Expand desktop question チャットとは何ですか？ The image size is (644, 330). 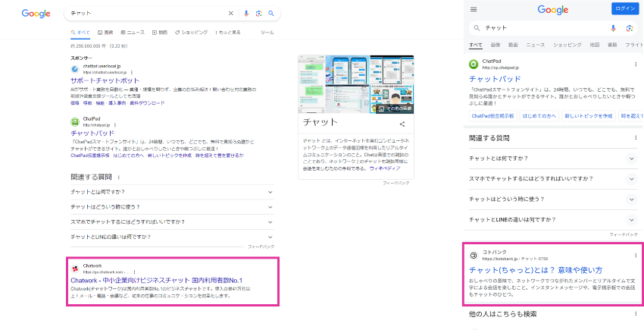pos(172,192)
